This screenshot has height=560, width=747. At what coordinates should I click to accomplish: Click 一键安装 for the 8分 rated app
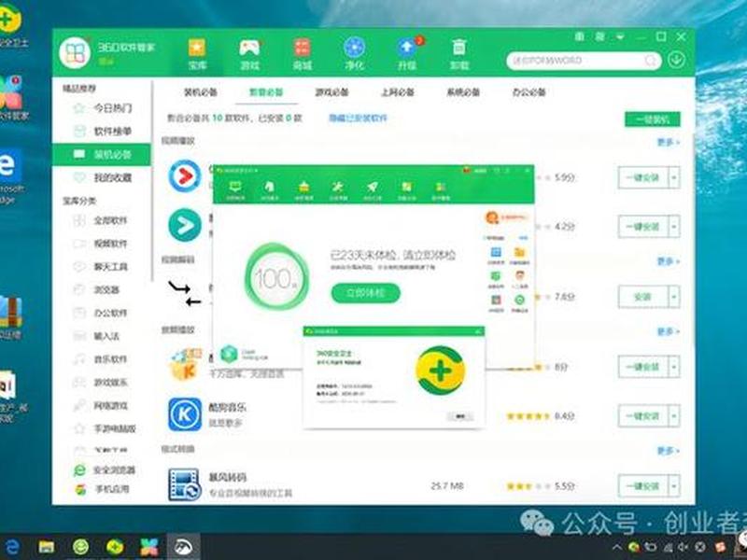point(642,367)
